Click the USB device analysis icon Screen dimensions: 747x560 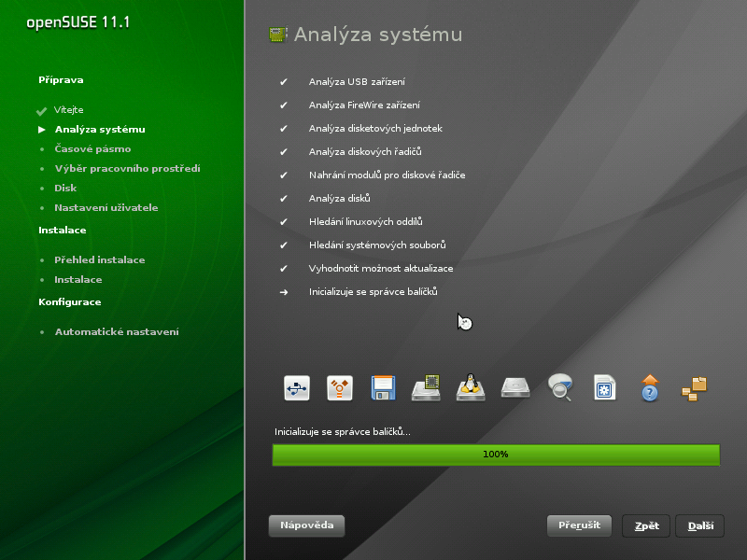pyautogui.click(x=297, y=388)
